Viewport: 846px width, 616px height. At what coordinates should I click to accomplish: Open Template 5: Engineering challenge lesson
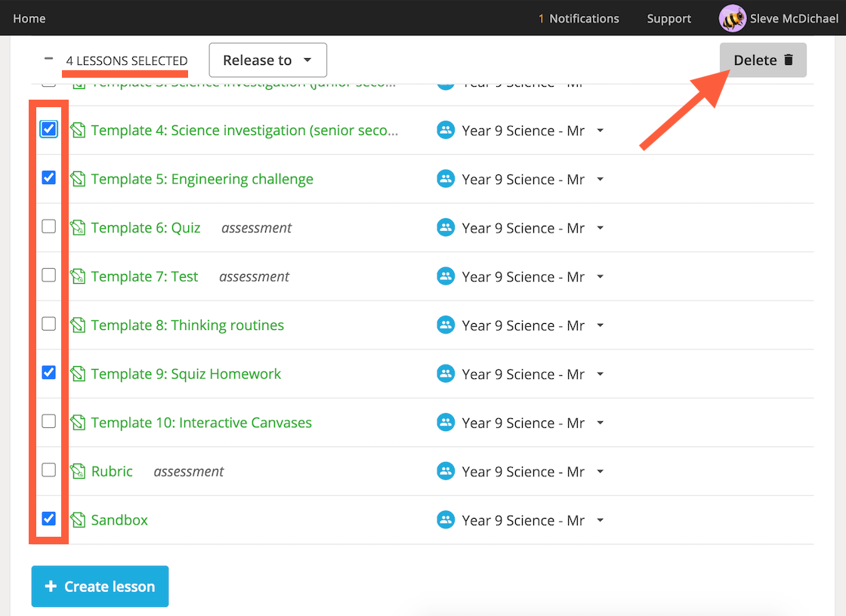(202, 179)
